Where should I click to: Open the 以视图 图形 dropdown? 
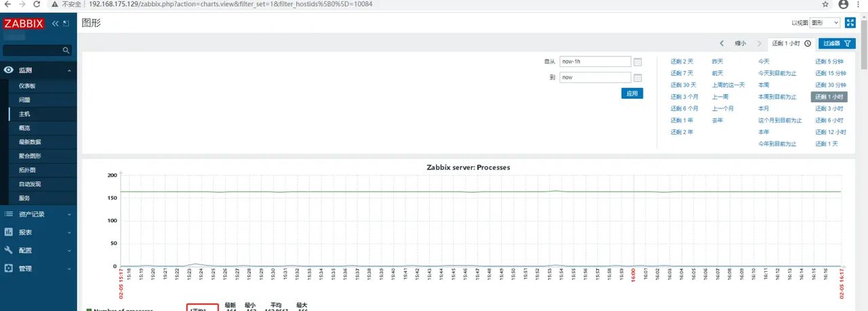825,22
